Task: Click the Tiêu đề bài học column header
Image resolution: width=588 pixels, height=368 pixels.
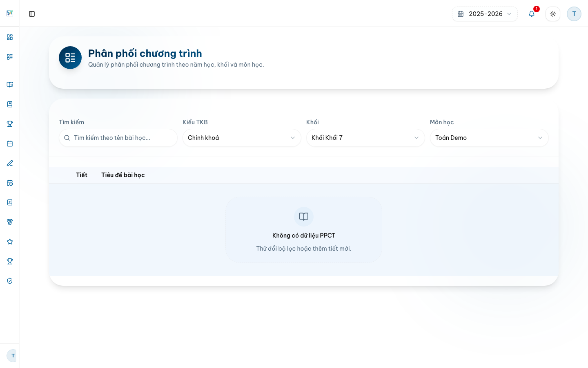Action: pyautogui.click(x=123, y=175)
